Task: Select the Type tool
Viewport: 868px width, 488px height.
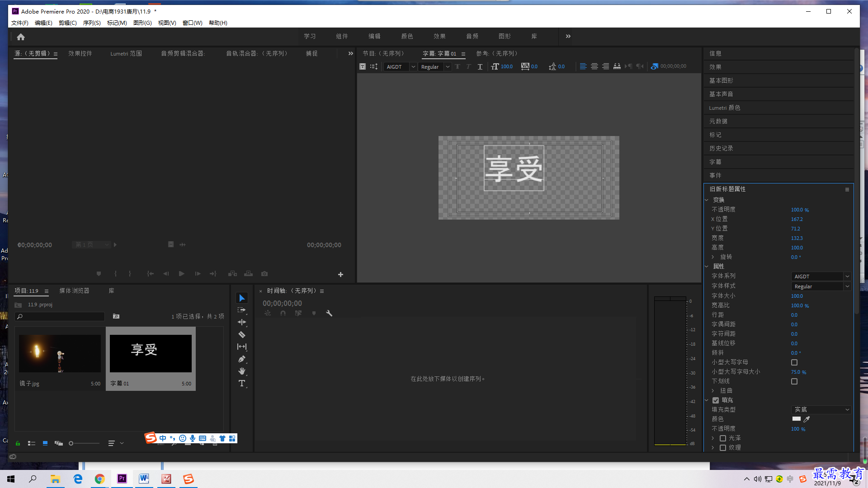Action: pos(242,383)
